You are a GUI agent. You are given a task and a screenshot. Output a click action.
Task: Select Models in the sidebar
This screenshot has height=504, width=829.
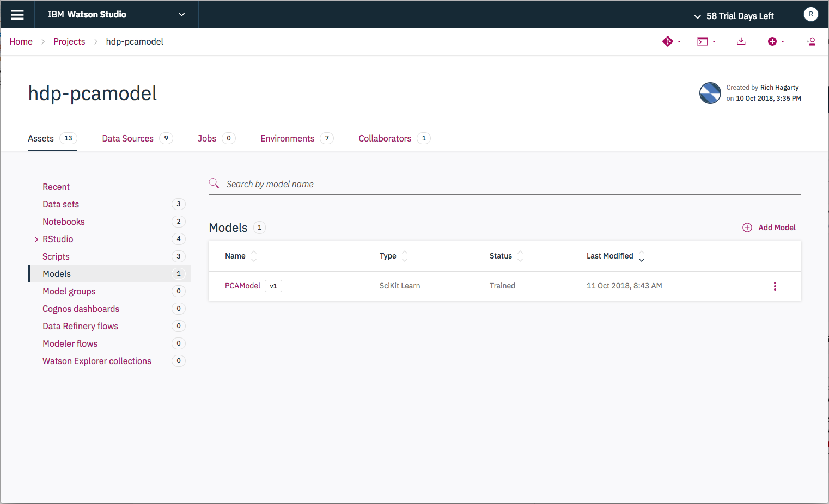point(109,274)
